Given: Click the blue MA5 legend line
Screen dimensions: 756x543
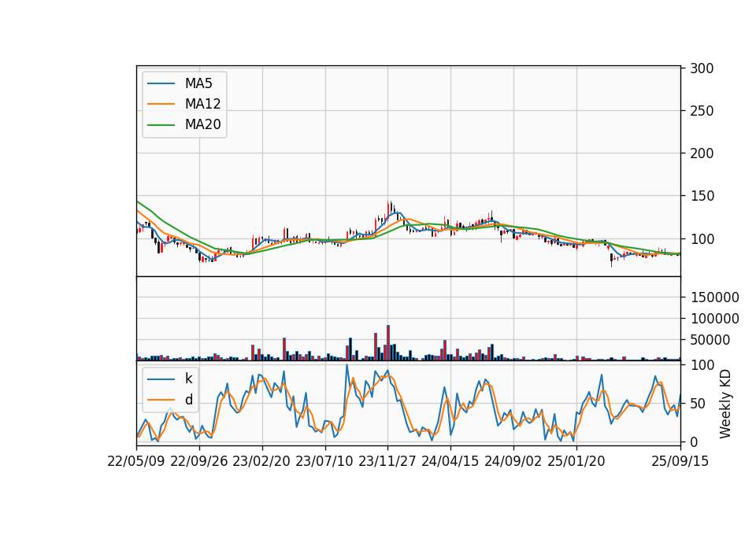Looking at the screenshot, I should click(161, 83).
